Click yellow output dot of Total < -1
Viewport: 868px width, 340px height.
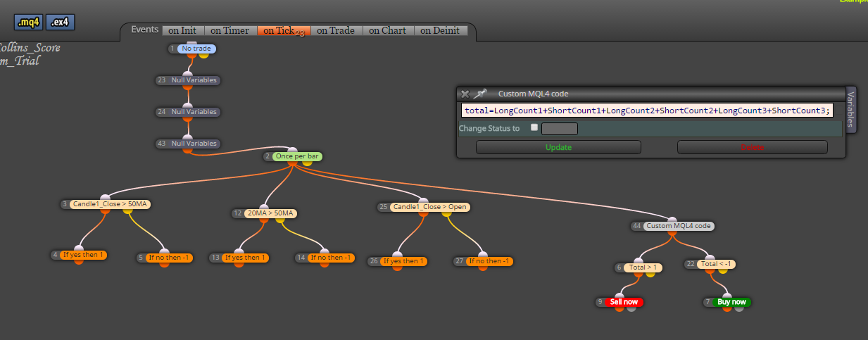point(723,270)
